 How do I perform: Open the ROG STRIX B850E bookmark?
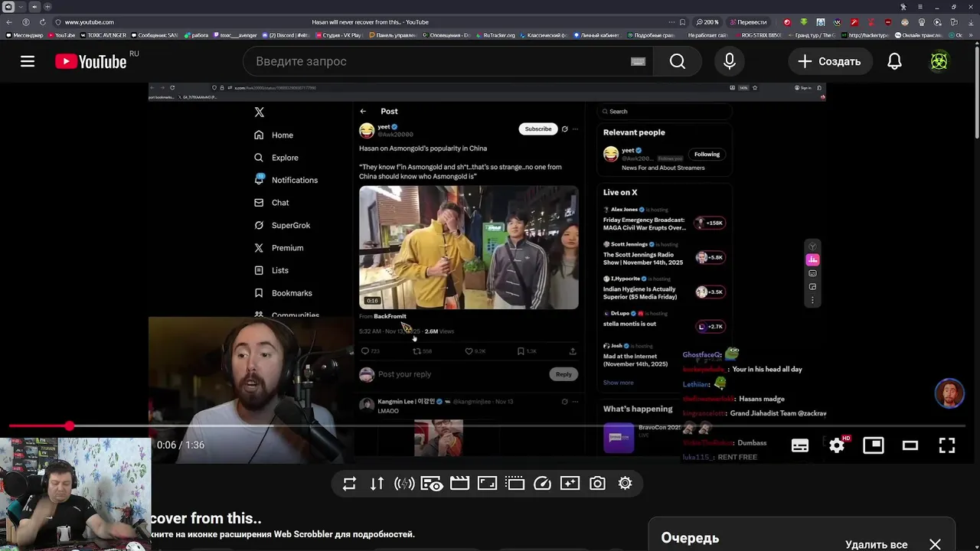[x=758, y=35]
